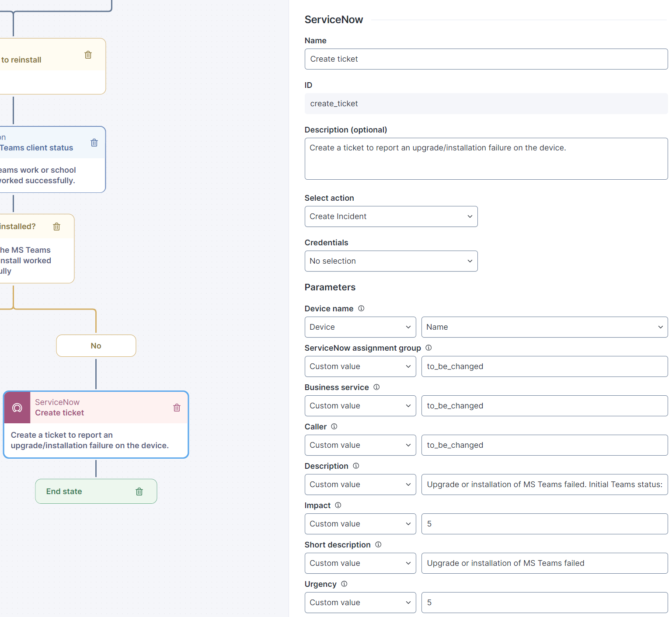Edit the Description (optional) text area
Viewport: 672px width, 617px height.
(486, 159)
